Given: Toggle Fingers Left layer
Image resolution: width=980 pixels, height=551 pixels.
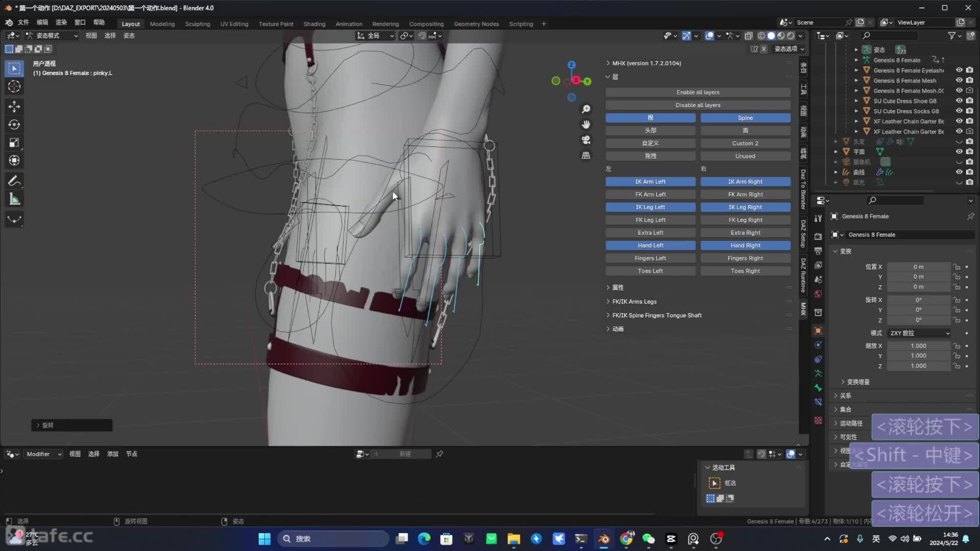Looking at the screenshot, I should tap(650, 258).
